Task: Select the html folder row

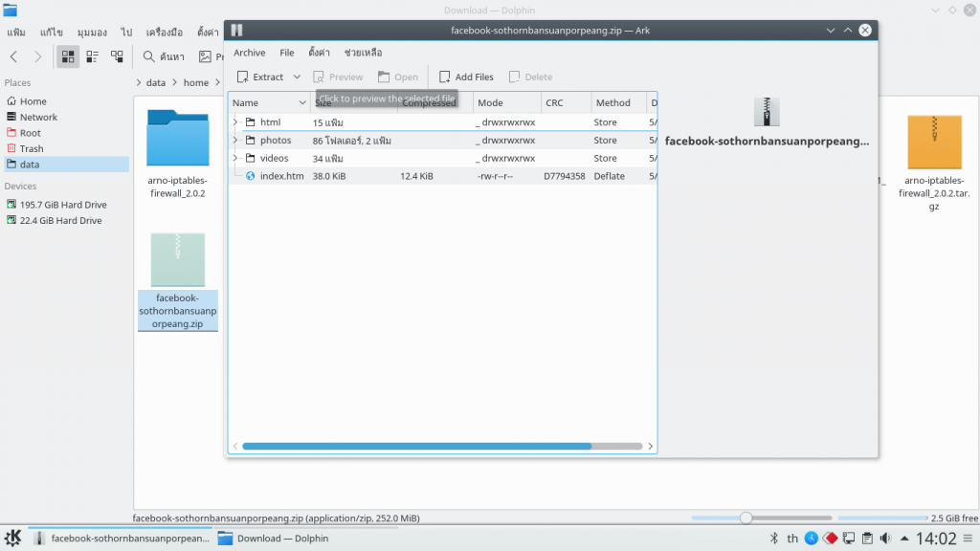Action: (x=442, y=121)
